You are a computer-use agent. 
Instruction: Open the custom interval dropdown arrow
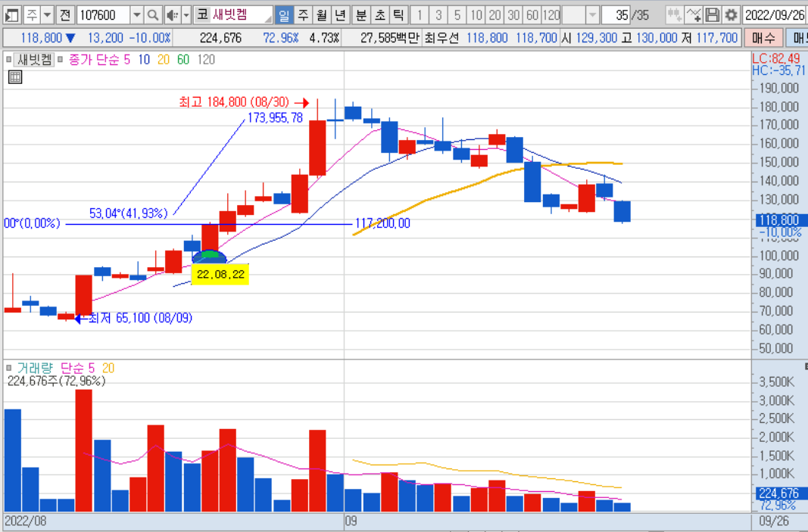[x=593, y=15]
